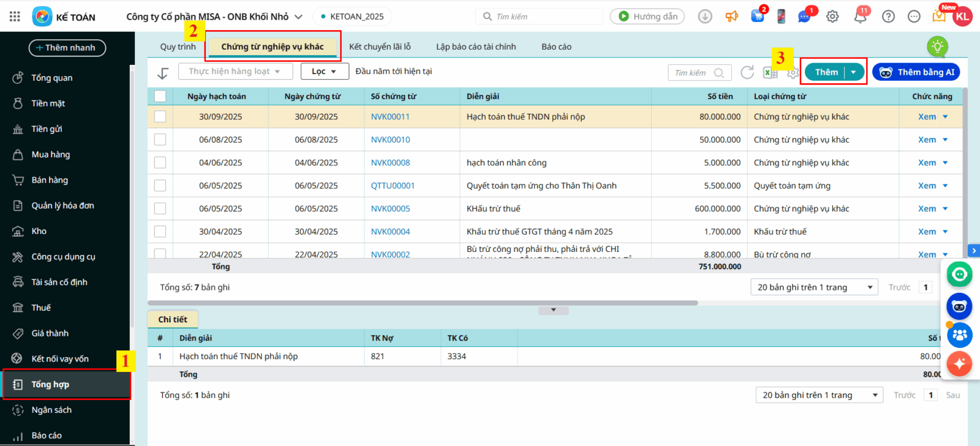Open the records-per-page dropdown in the main grid
Image resolution: width=980 pixels, height=446 pixels.
point(814,287)
